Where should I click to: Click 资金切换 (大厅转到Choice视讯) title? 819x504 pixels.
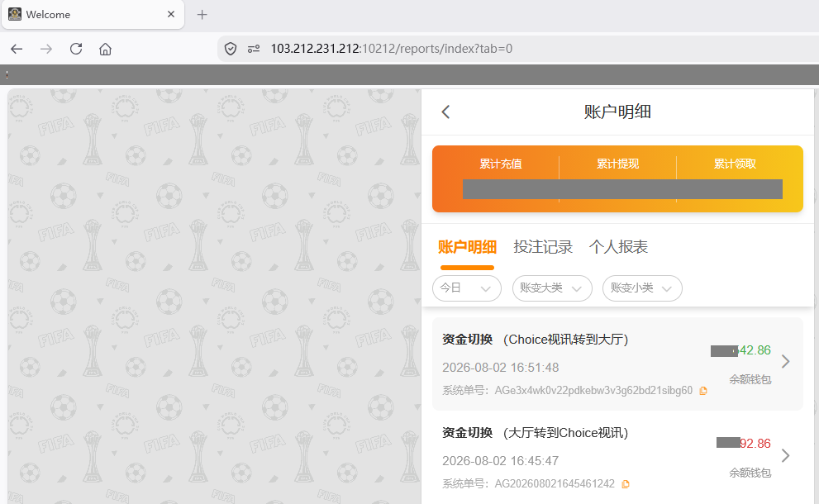pos(536,433)
